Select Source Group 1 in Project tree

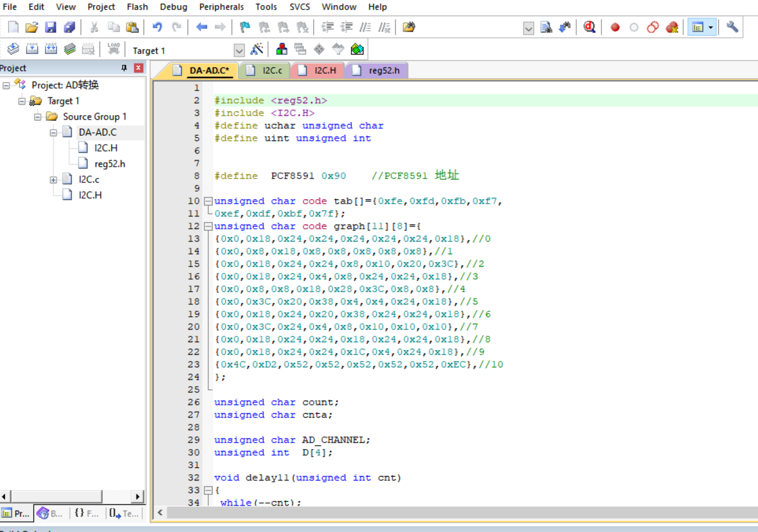click(95, 116)
